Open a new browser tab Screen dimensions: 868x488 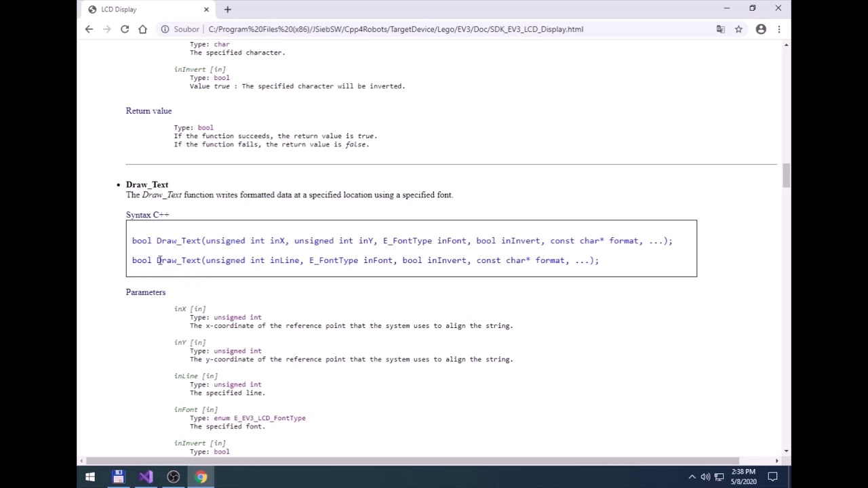click(x=228, y=9)
